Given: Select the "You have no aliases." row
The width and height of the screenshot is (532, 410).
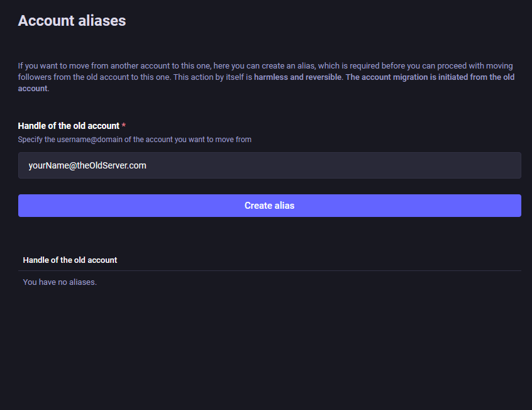Looking at the screenshot, I should pyautogui.click(x=60, y=282).
